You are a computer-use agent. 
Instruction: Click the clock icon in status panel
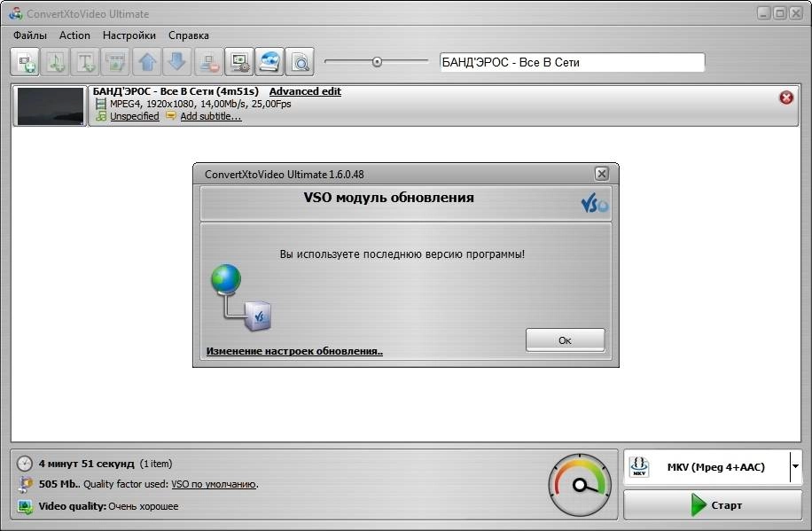tap(24, 464)
